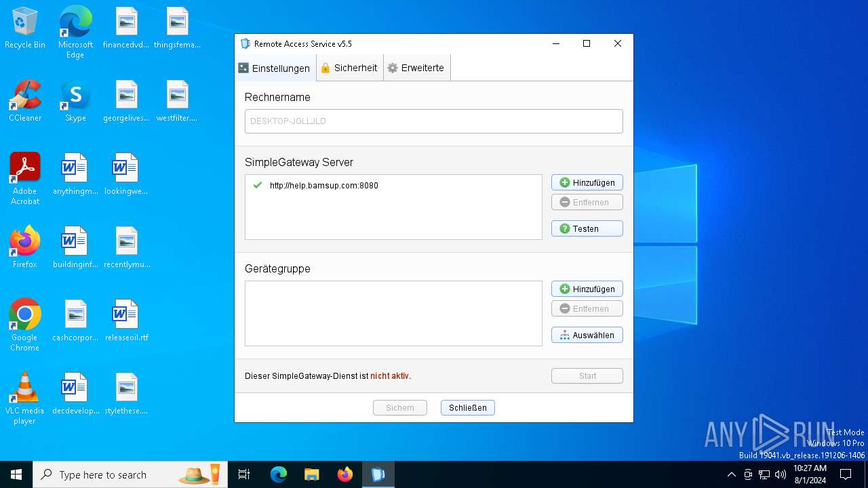The width and height of the screenshot is (868, 488).
Task: Select the anythingm Word document icon
Action: [x=75, y=174]
